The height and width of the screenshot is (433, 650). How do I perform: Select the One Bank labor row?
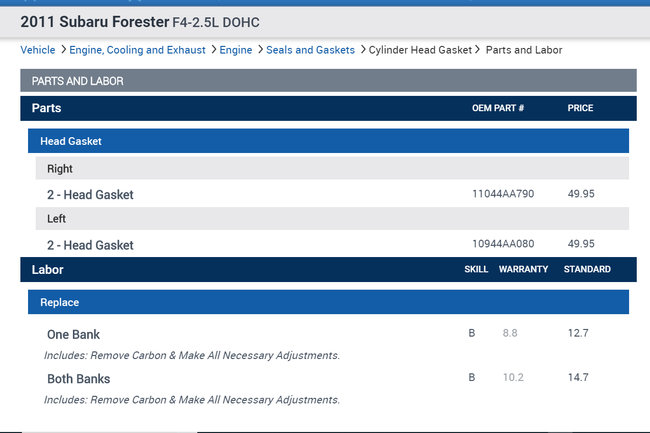(x=74, y=334)
